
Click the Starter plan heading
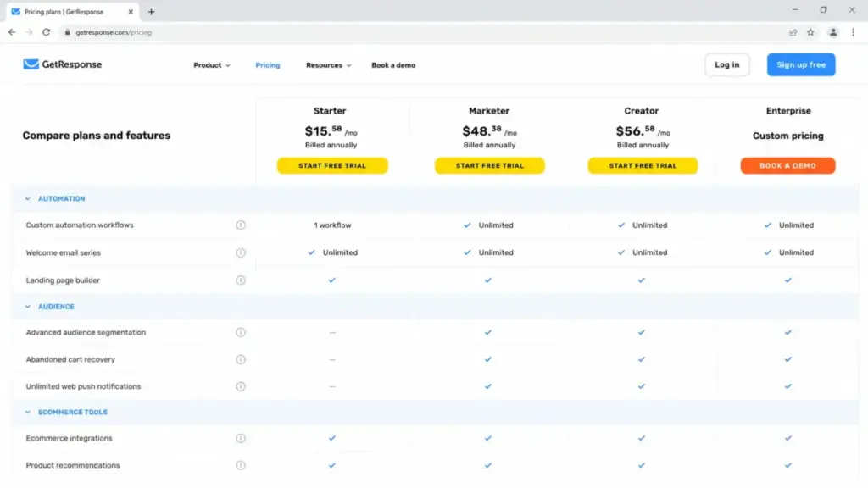click(330, 111)
